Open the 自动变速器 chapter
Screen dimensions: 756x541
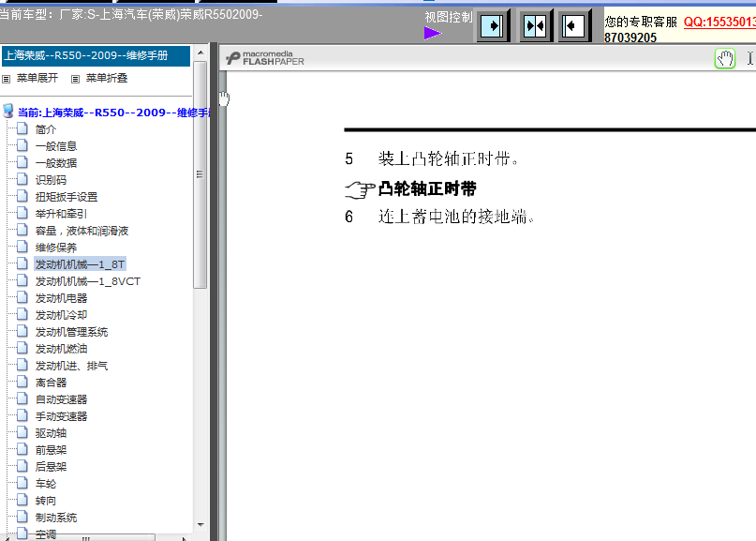point(61,399)
